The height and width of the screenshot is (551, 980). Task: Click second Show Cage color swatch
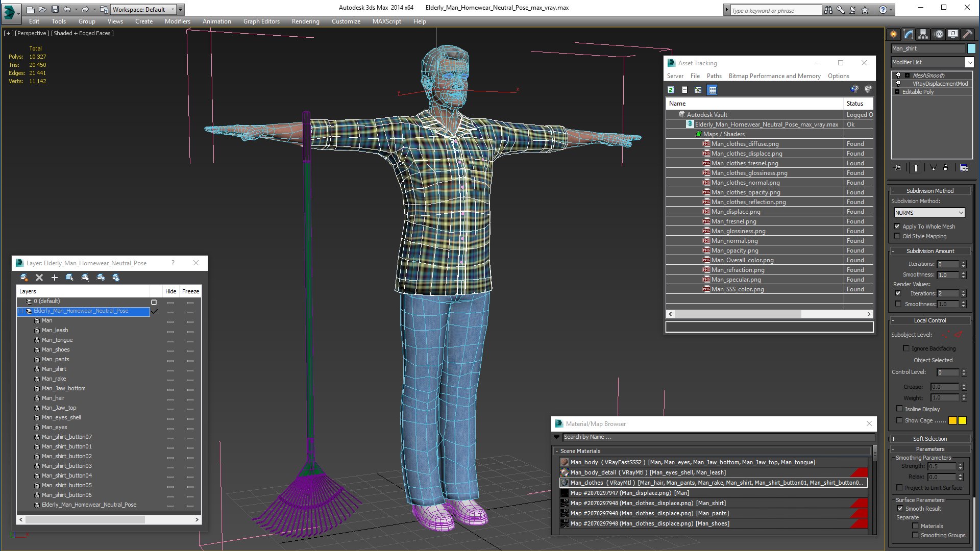(x=962, y=420)
